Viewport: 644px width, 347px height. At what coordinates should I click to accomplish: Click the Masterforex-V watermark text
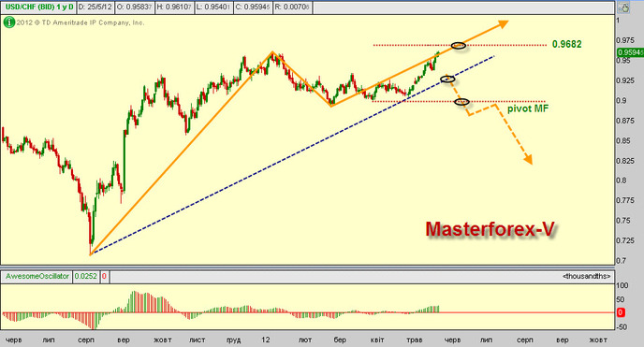(x=490, y=229)
